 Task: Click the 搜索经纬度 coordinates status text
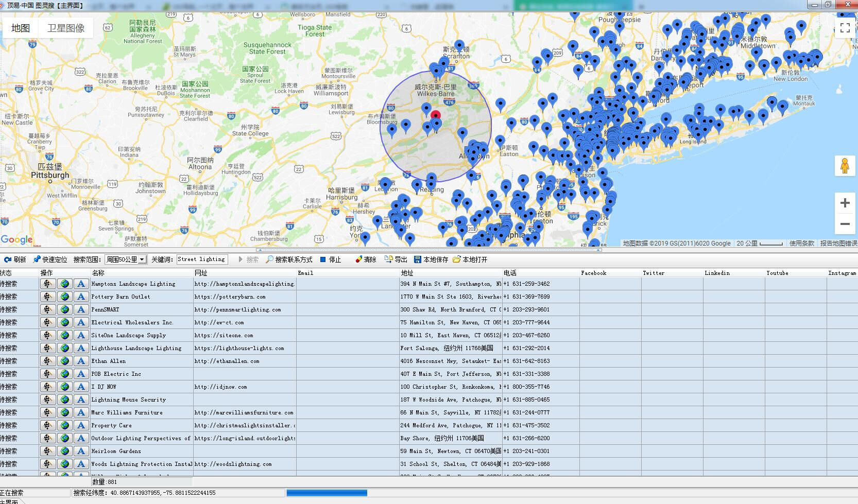(145, 493)
